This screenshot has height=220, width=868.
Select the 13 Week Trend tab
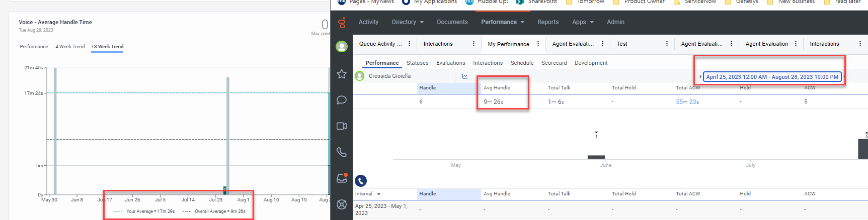107,47
